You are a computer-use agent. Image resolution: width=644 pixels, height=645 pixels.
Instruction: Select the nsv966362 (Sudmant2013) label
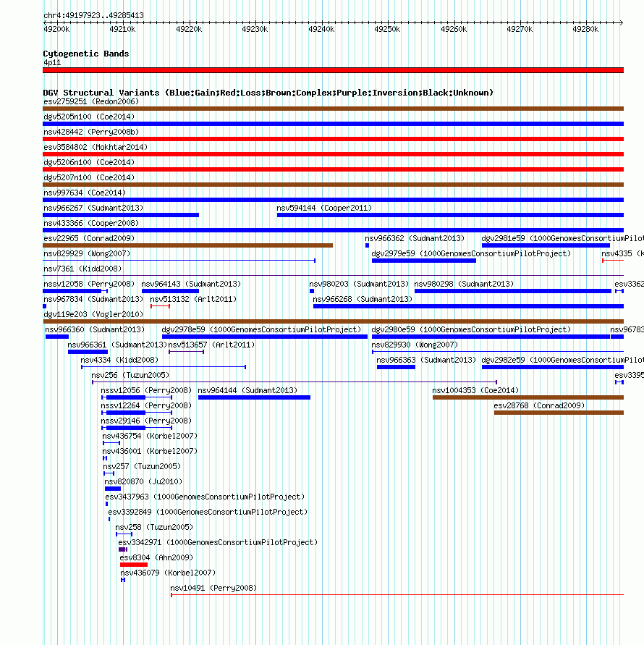(x=415, y=238)
